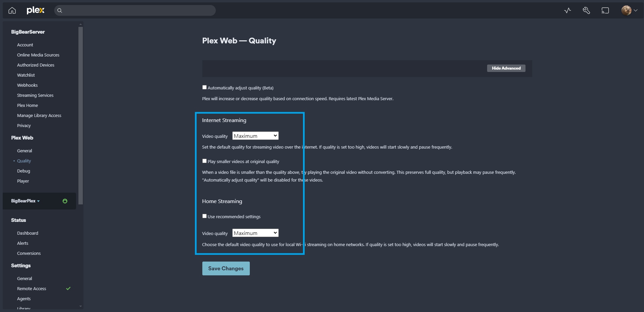Open Manage Library Access
Screen dimensions: 644x312
coord(39,115)
